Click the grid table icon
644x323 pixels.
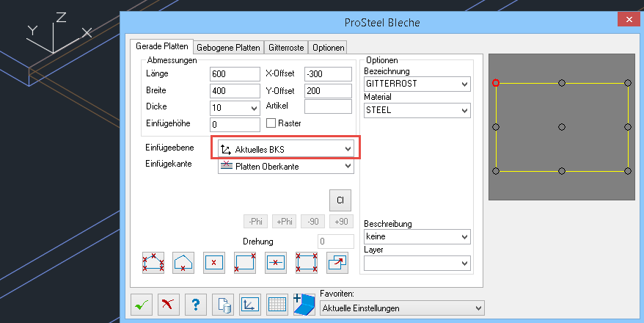277,305
